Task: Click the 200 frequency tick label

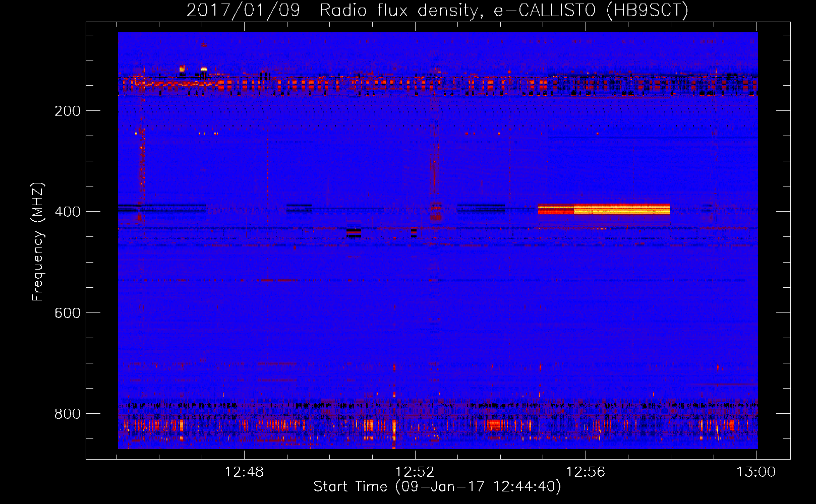Action: [68, 111]
